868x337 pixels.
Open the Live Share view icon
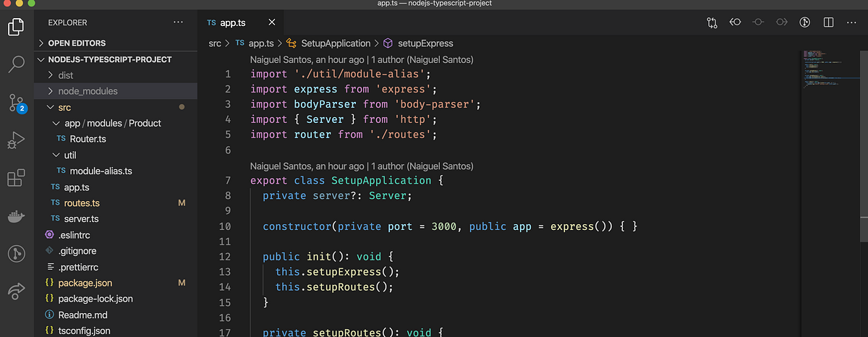[x=16, y=291]
